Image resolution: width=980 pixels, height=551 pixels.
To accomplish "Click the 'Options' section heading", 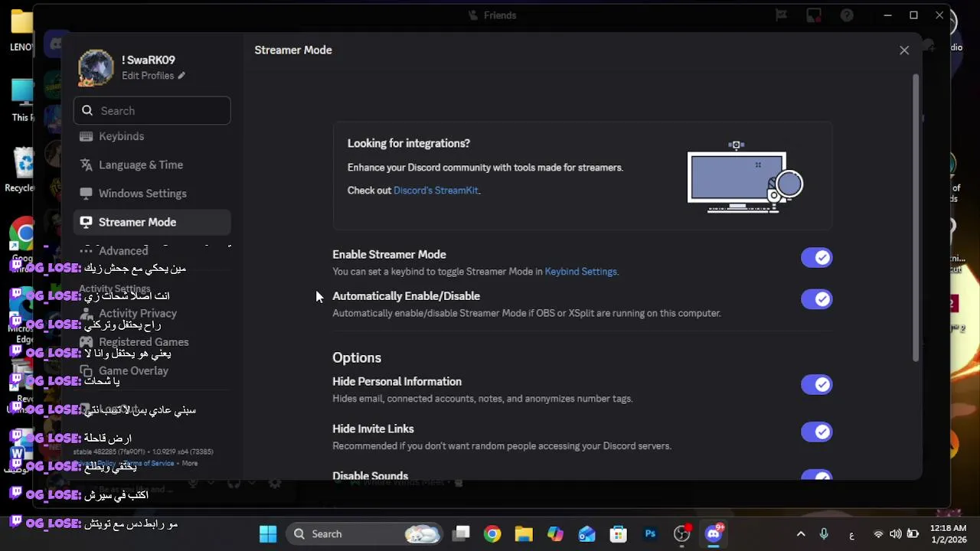I will 357,357.
